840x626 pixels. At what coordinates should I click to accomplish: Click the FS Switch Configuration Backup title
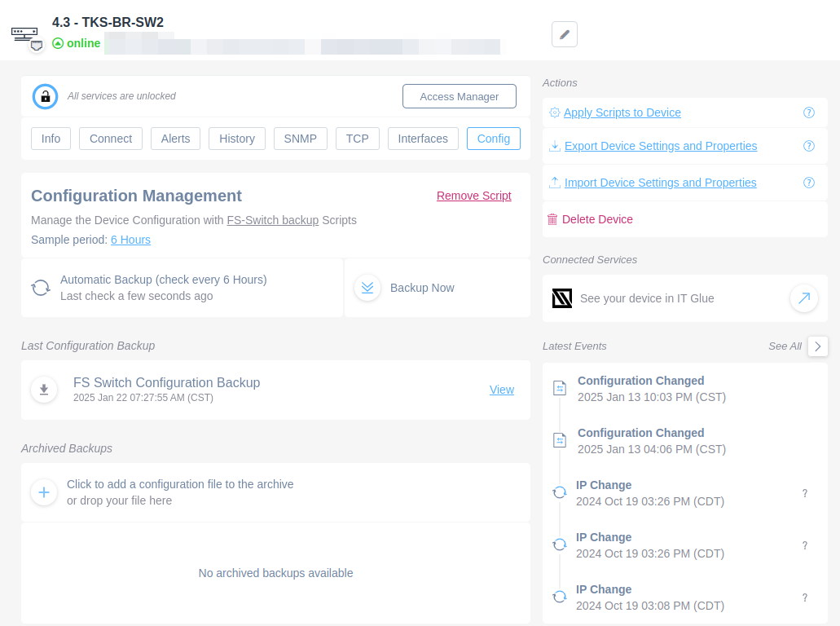(166, 382)
